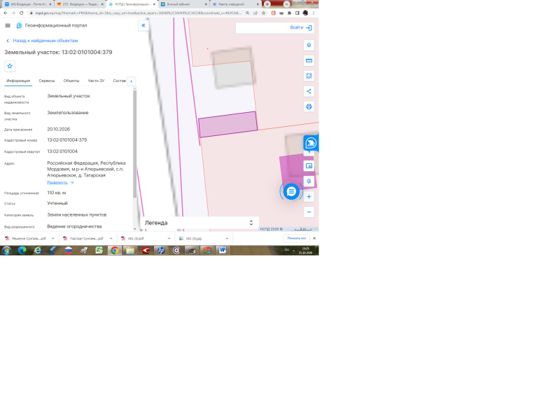Open fourth download item in downloads bar
560x417 pixels.
pyautogui.click(x=199, y=238)
